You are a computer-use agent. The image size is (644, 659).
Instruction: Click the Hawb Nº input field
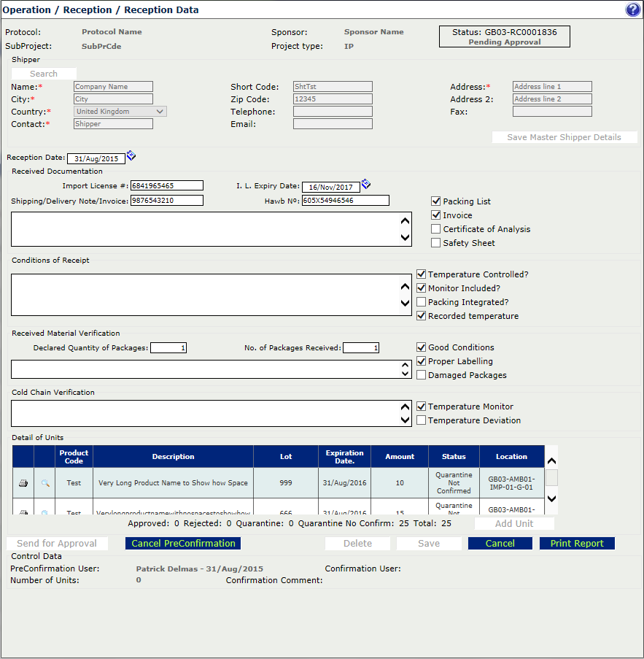coord(345,201)
